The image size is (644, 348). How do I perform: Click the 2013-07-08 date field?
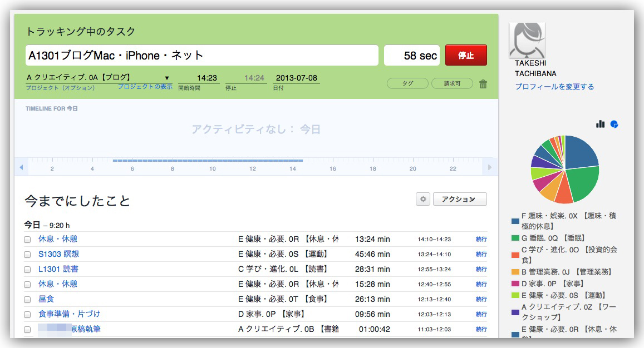point(296,78)
